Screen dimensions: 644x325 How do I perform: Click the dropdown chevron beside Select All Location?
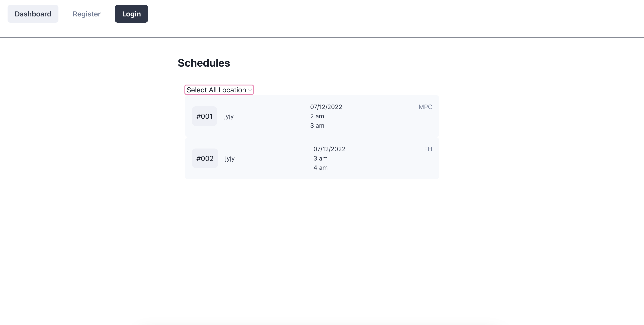coord(250,90)
